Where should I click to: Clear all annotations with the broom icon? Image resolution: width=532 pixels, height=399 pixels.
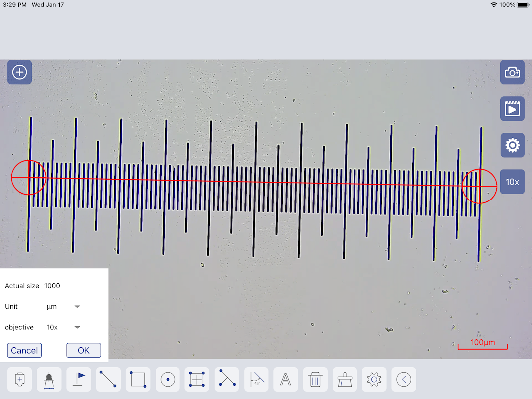click(345, 379)
